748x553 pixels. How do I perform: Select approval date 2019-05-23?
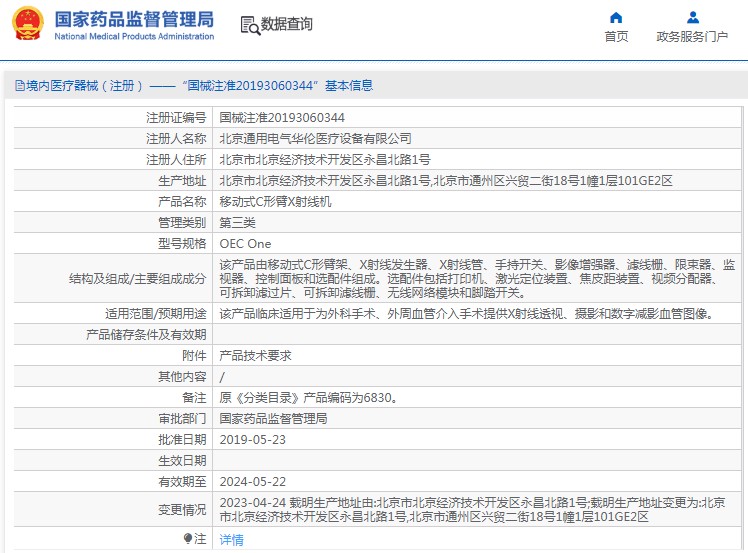click(252, 439)
